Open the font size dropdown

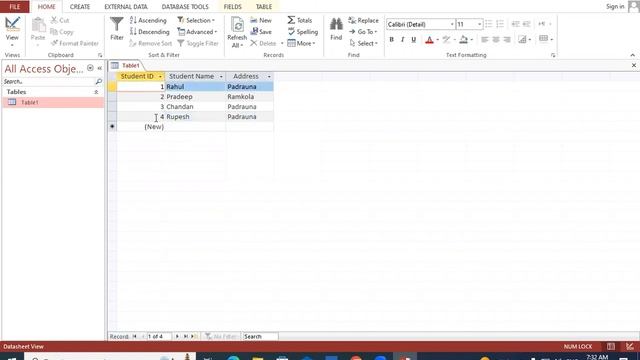coord(480,24)
